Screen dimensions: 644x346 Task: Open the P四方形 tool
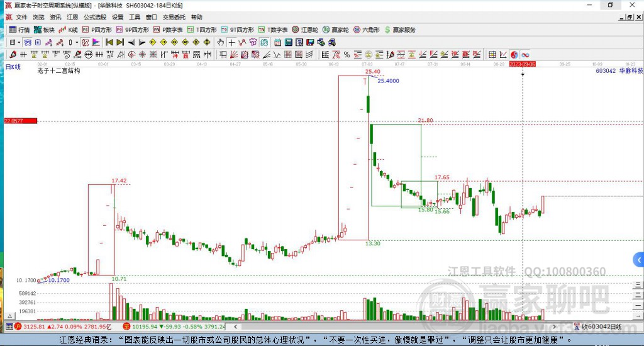coord(97,30)
